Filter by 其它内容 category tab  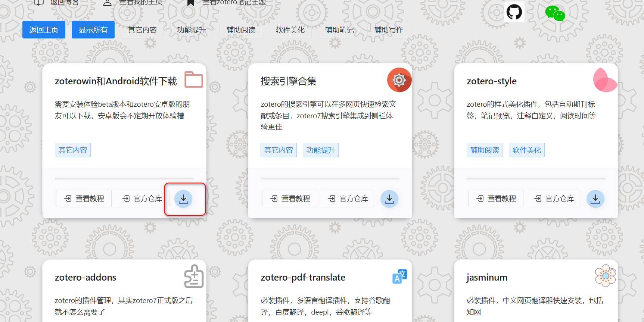pos(142,30)
